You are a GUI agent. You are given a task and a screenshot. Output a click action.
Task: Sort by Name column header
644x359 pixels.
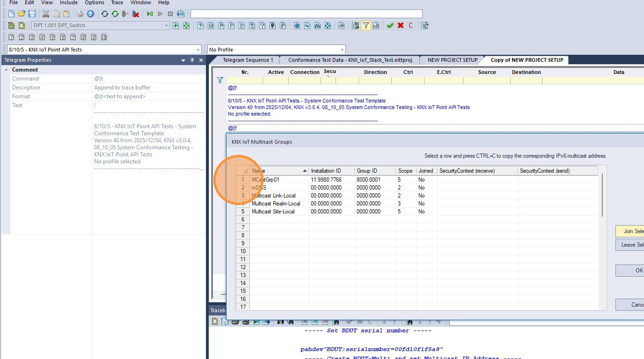click(x=279, y=171)
